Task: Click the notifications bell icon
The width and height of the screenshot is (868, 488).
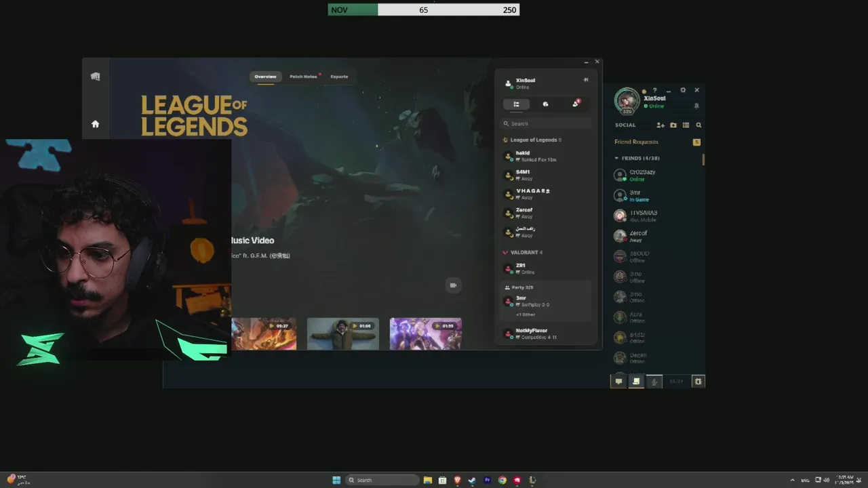Action: (x=696, y=106)
